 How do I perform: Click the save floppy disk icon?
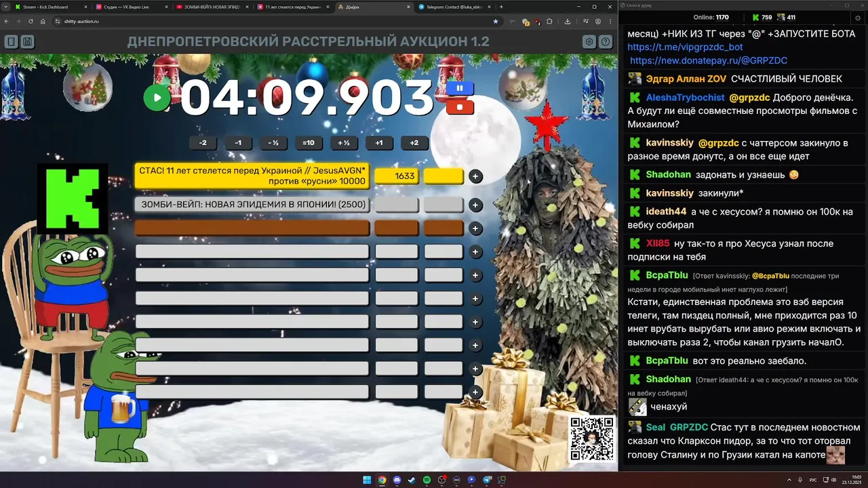27,41
